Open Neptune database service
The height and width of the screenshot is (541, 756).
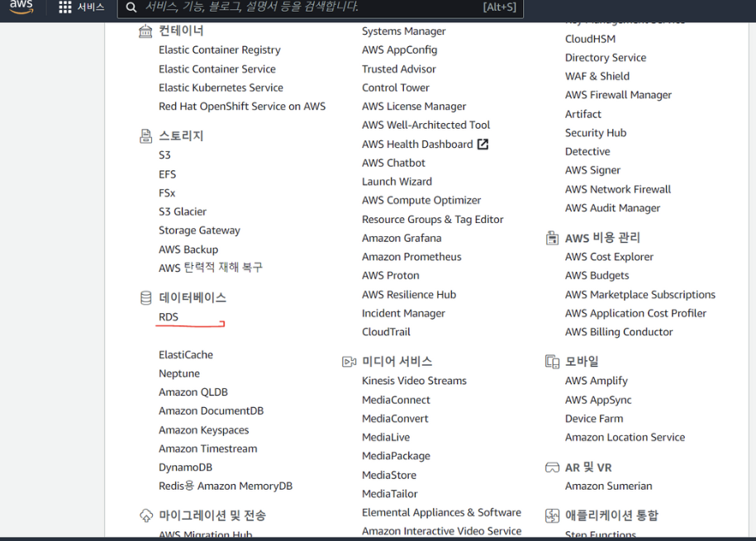tap(178, 373)
